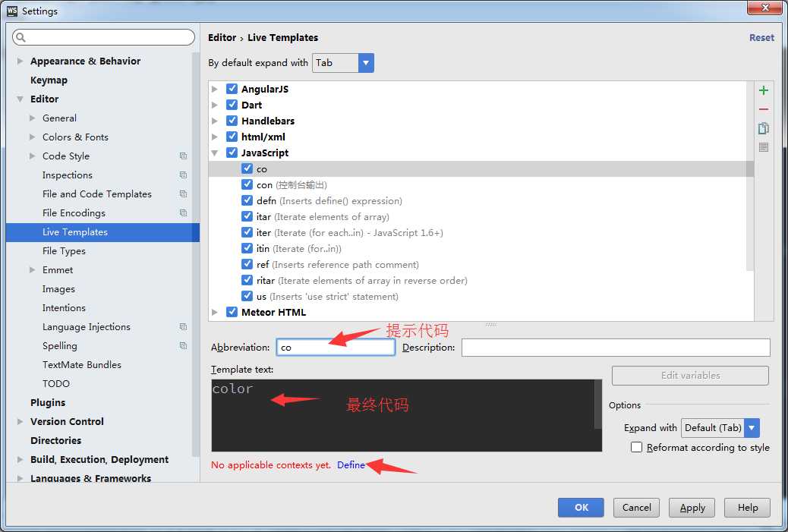Click the icon beside File and Code Templates

[x=184, y=194]
